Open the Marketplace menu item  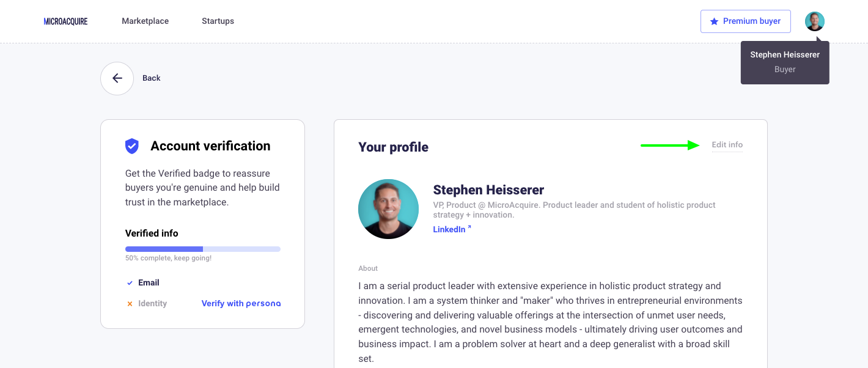145,21
